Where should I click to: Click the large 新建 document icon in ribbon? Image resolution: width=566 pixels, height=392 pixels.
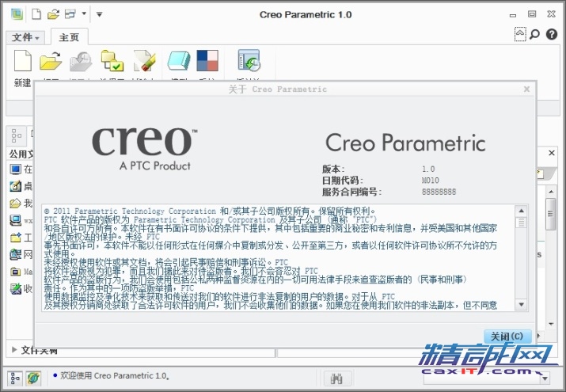coord(23,60)
